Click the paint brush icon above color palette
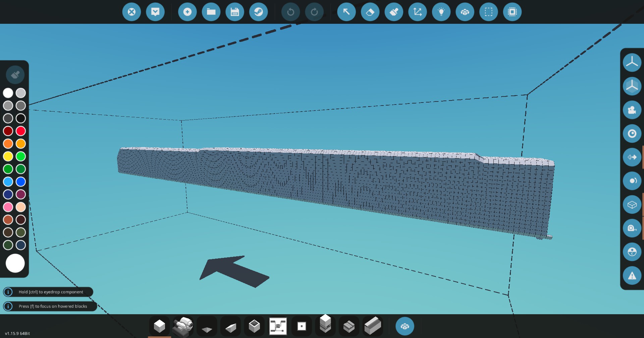 tap(15, 75)
